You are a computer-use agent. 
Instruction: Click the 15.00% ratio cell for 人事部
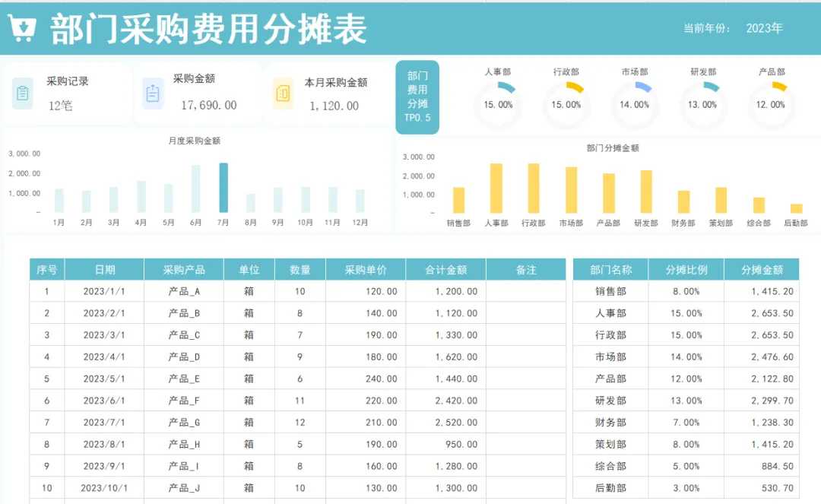pos(686,313)
